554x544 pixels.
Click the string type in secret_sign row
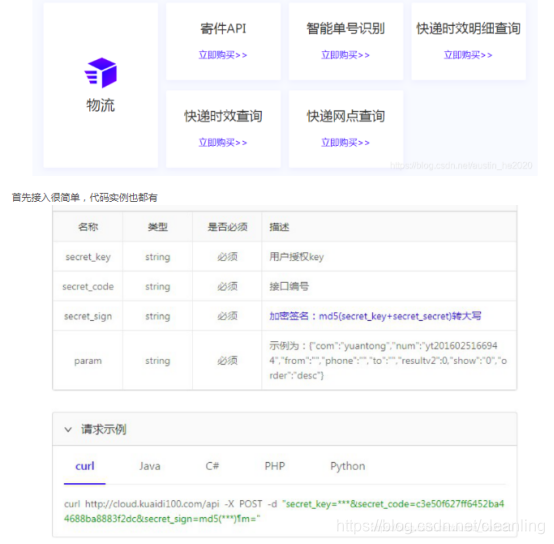pos(158,316)
